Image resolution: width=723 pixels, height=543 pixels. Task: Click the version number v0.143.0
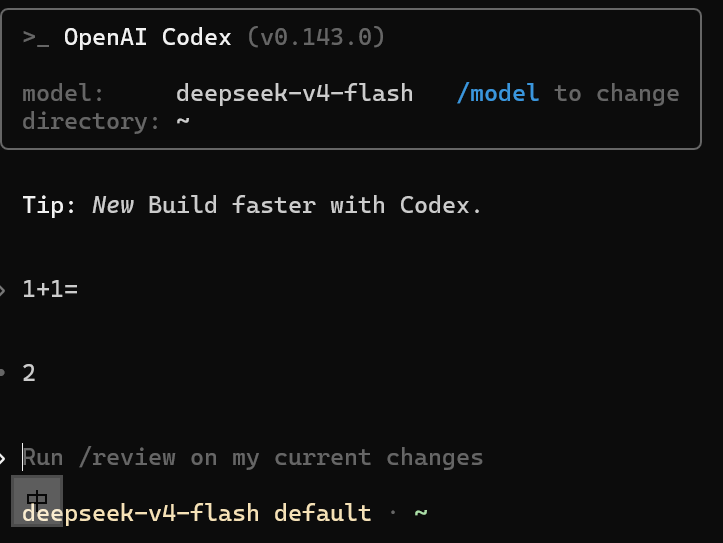(x=316, y=37)
